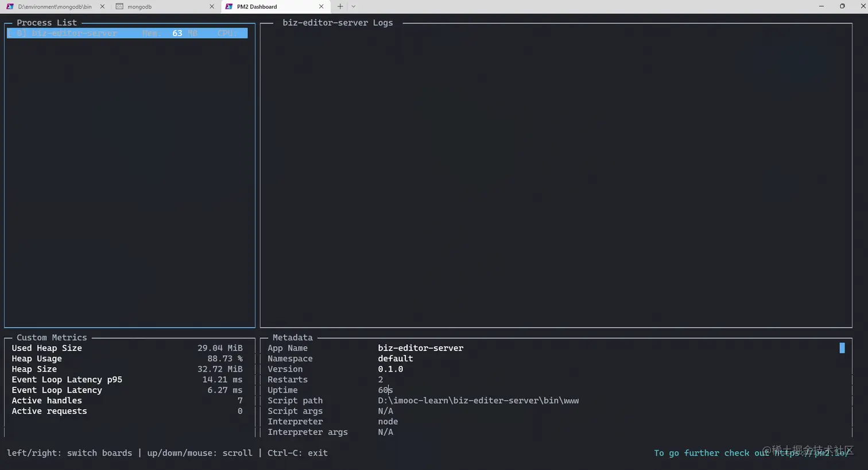Click the Uptime value 60s
This screenshot has height=470, width=868.
coord(385,390)
